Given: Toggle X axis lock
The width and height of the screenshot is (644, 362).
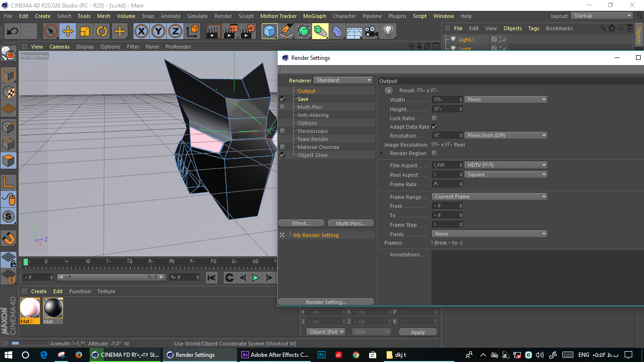Looking at the screenshot, I should (141, 32).
